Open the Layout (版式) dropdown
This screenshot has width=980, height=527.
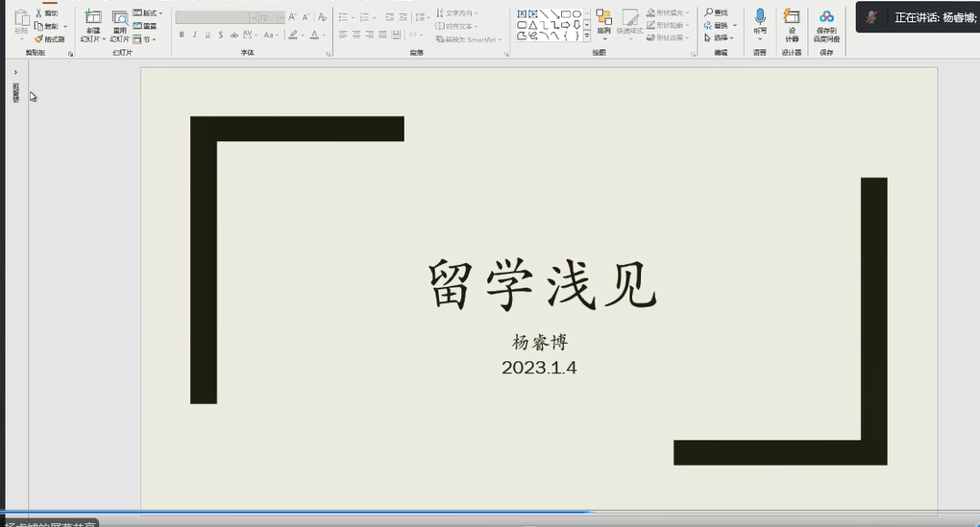pos(147,13)
